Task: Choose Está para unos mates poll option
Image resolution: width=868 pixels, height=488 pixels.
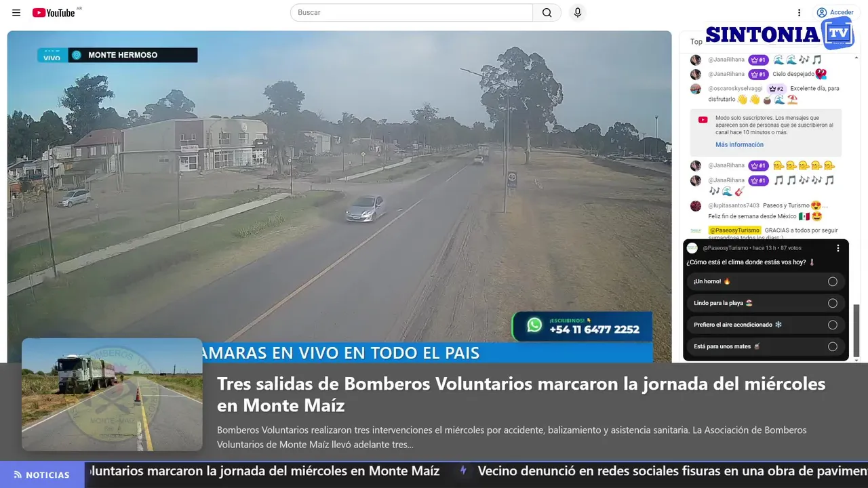Action: pyautogui.click(x=766, y=346)
